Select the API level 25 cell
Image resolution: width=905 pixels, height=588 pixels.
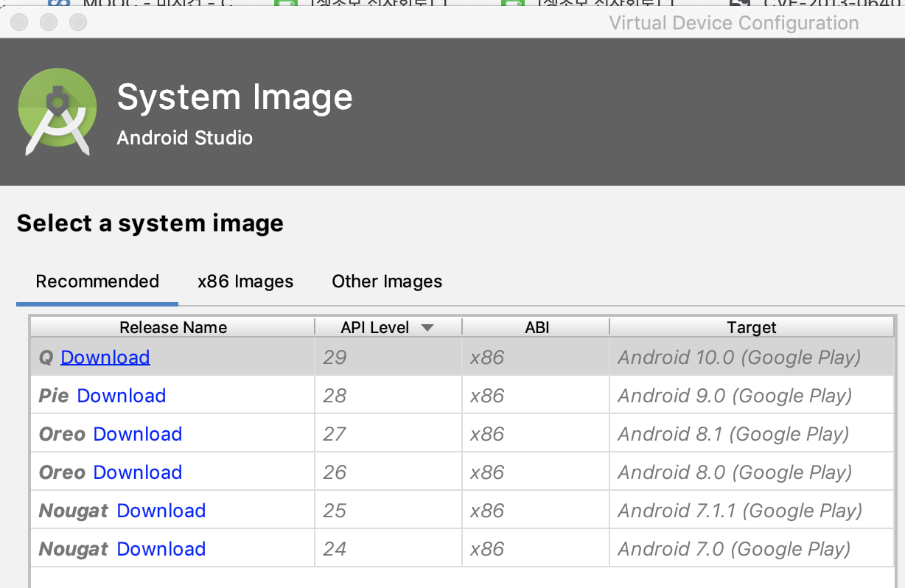(x=388, y=511)
